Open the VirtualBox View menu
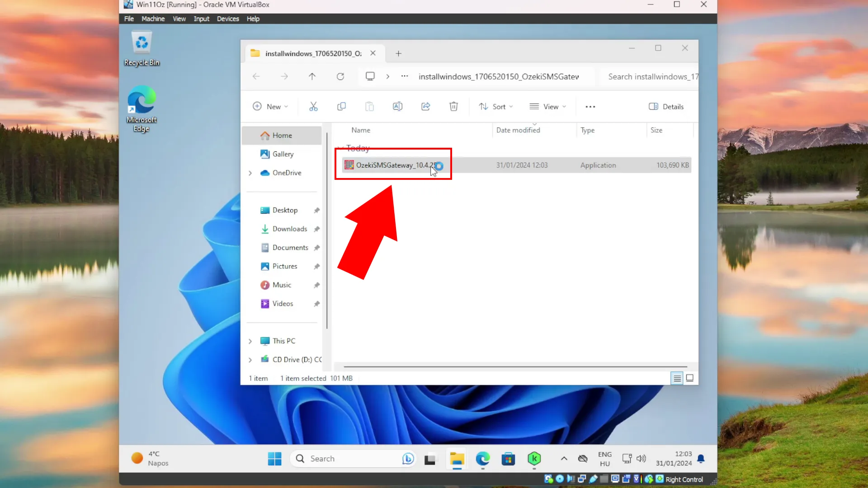868x488 pixels. (179, 19)
